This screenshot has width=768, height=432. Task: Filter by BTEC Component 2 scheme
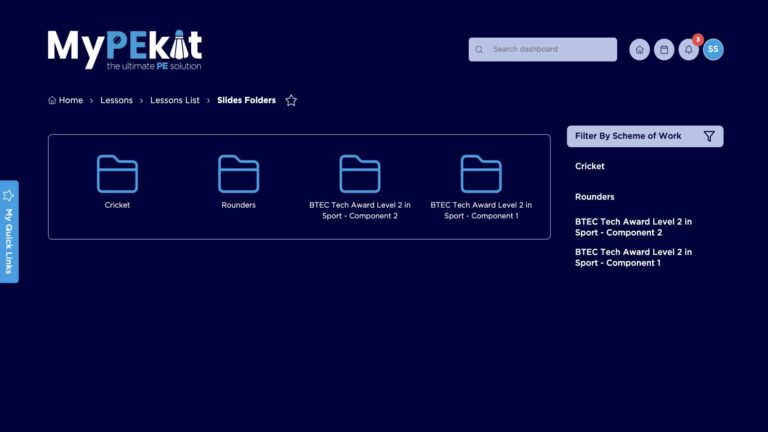633,227
